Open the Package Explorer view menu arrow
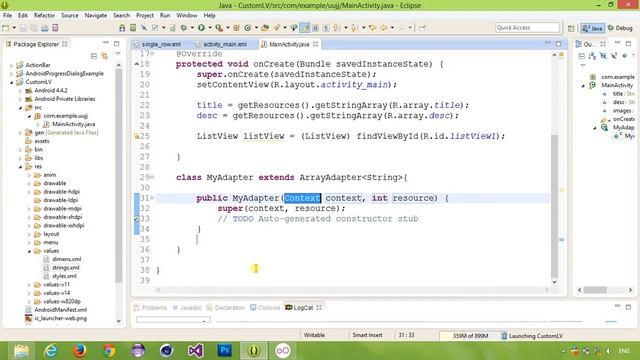This screenshot has height=360, width=640. (x=118, y=54)
